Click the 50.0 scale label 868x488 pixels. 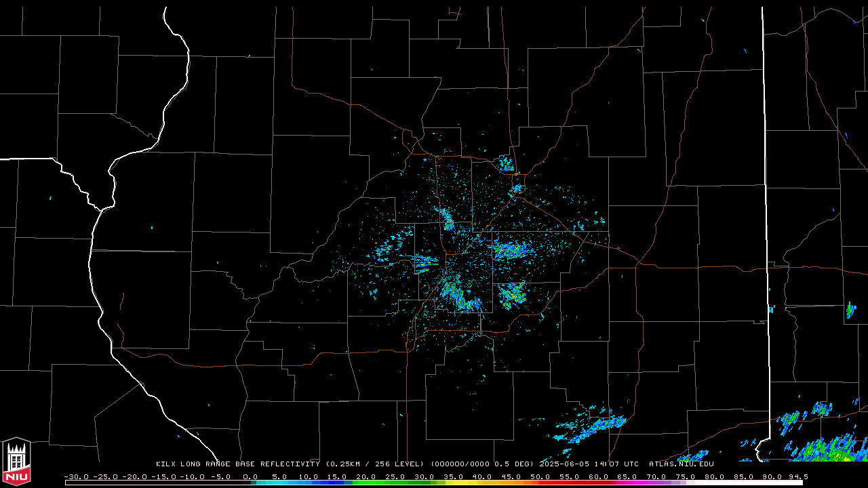click(x=540, y=477)
